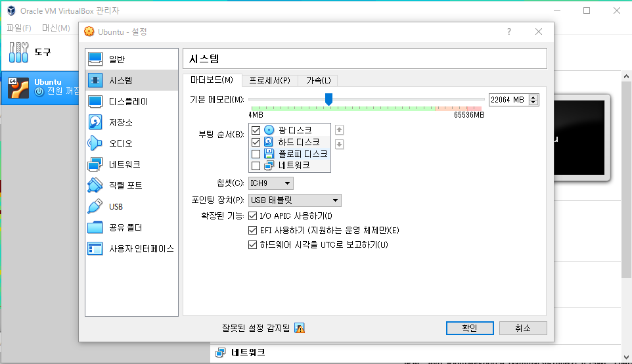Increase memory with spinner up arrow
This screenshot has height=364, width=632.
click(x=533, y=97)
